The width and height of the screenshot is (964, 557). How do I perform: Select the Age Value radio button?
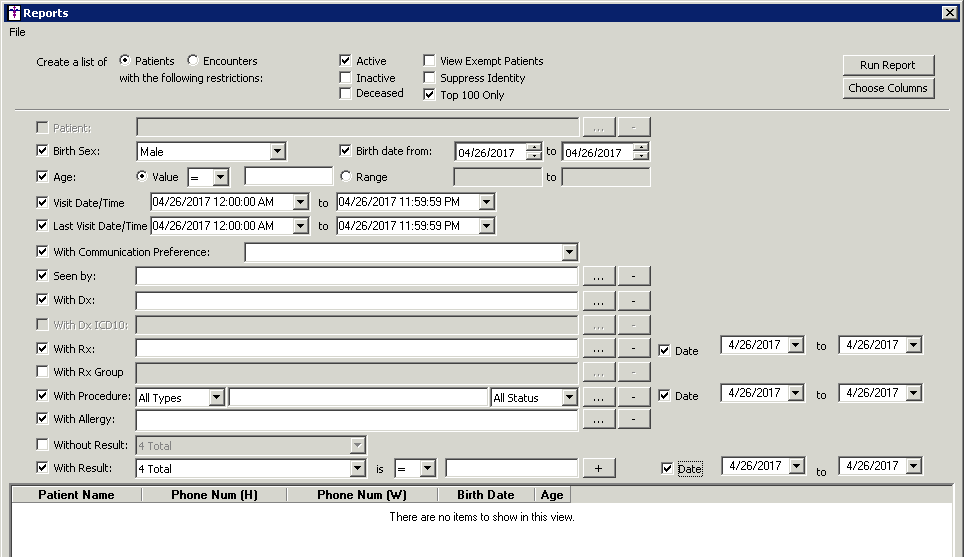(142, 176)
